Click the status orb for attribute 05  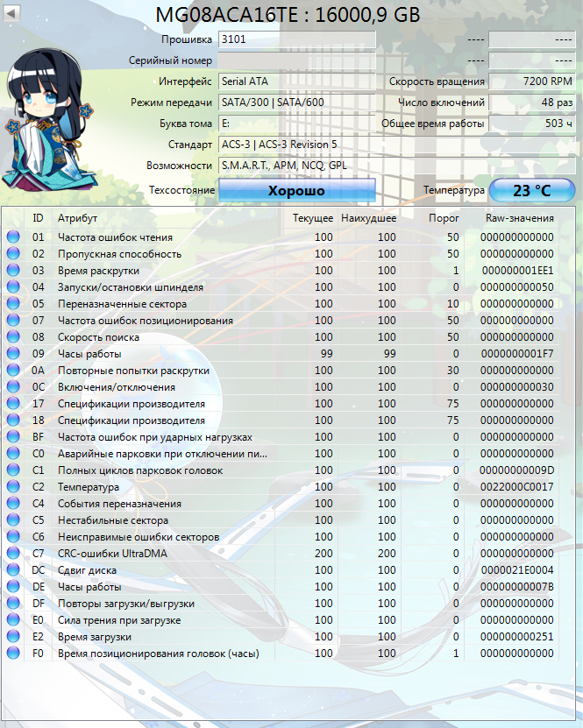(13, 304)
